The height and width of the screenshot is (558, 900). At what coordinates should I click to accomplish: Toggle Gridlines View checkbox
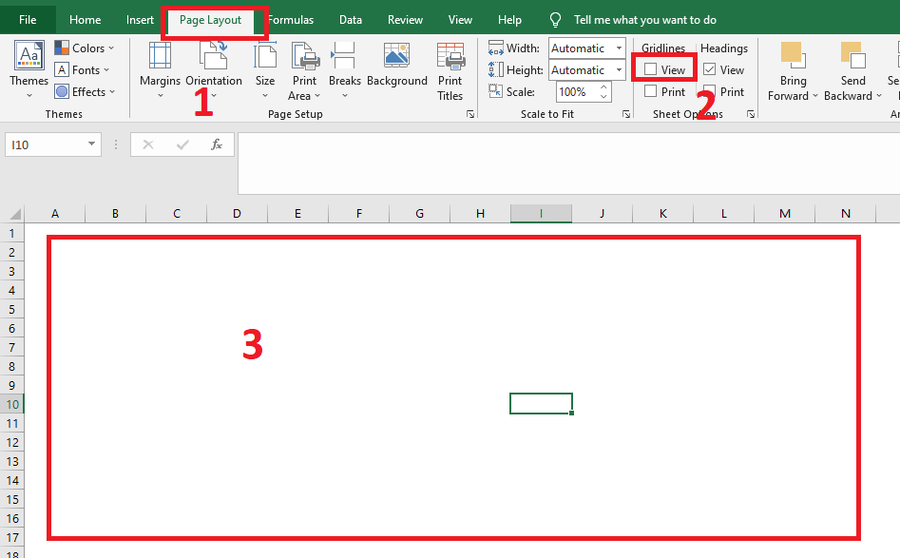pos(650,69)
